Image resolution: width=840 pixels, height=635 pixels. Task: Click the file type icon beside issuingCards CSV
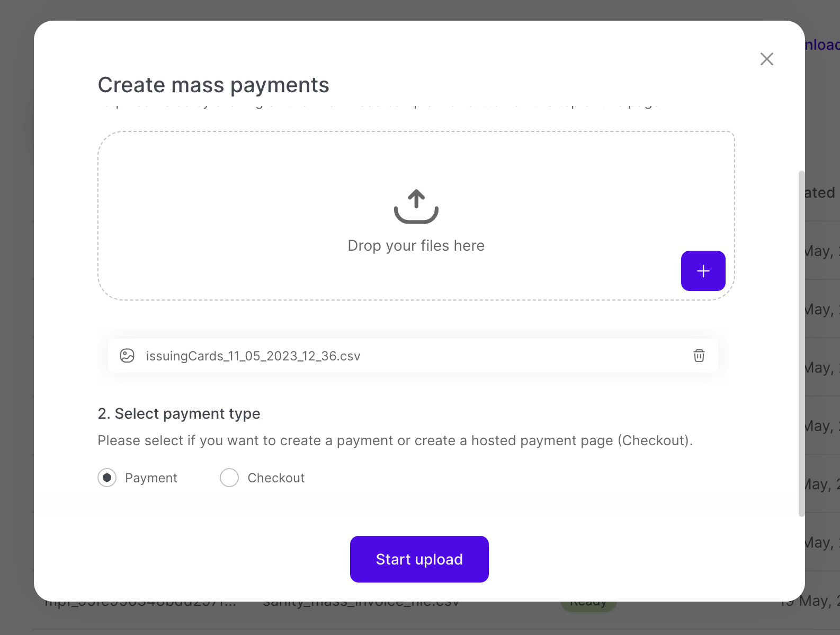point(127,356)
